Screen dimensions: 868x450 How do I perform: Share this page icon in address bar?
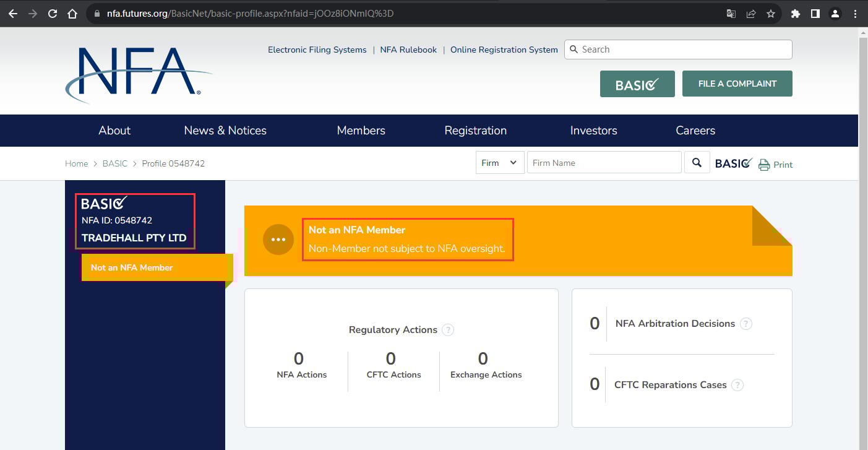coord(751,14)
